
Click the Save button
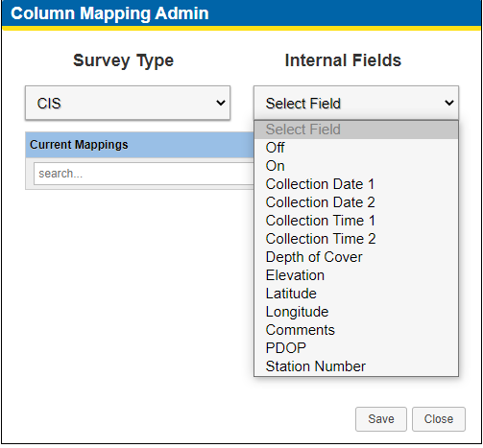point(381,419)
